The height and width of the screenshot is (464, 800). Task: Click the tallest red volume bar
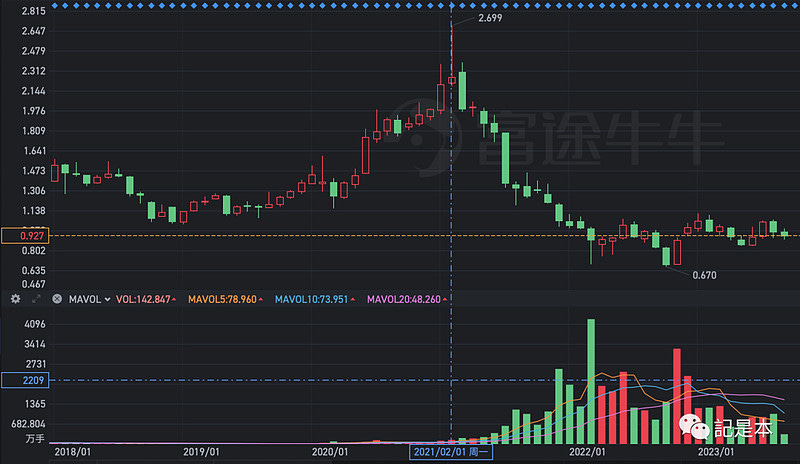[x=677, y=396]
